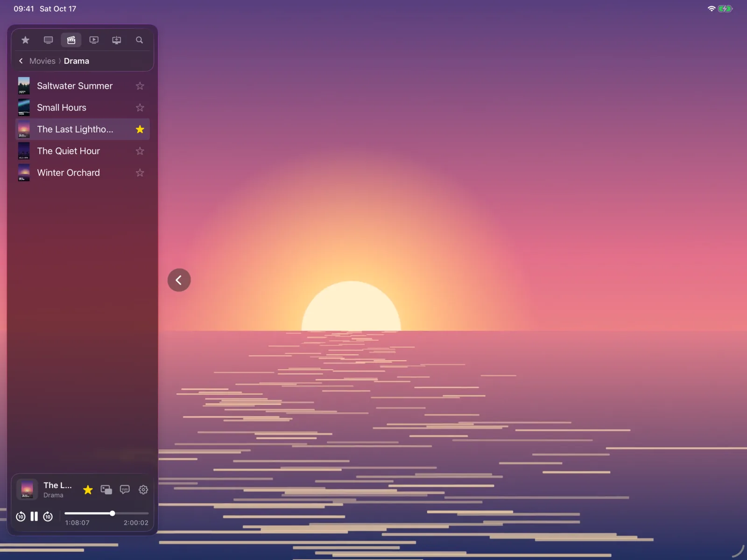Viewport: 747px width, 560px height.
Task: Open the downloads tab icon
Action: [x=117, y=40]
